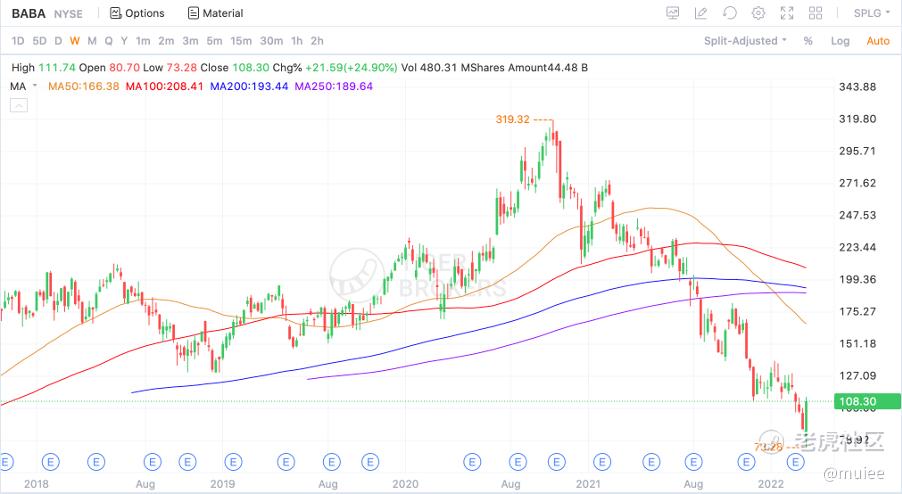Click the rightmost earnings E marker

coord(796,461)
